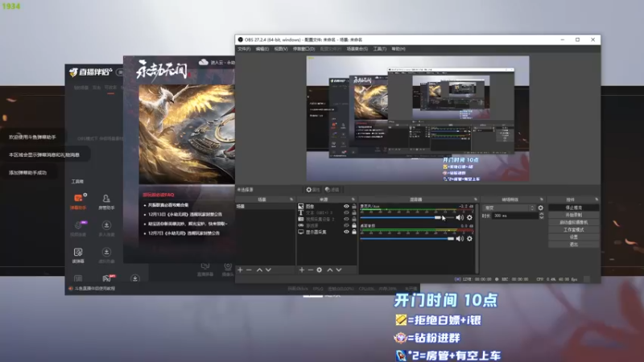Open the 视图(V) menu in OBS
Screen dimensions: 644x362
click(x=281, y=49)
